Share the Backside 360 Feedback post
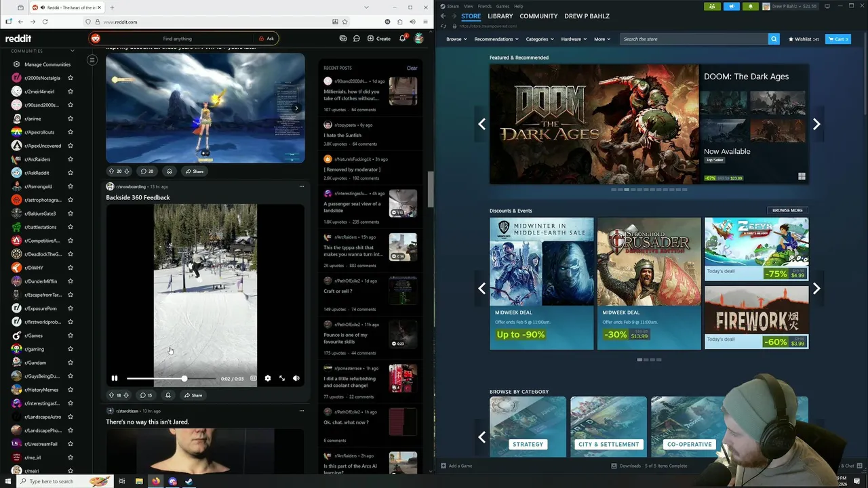868x488 pixels. (193, 395)
